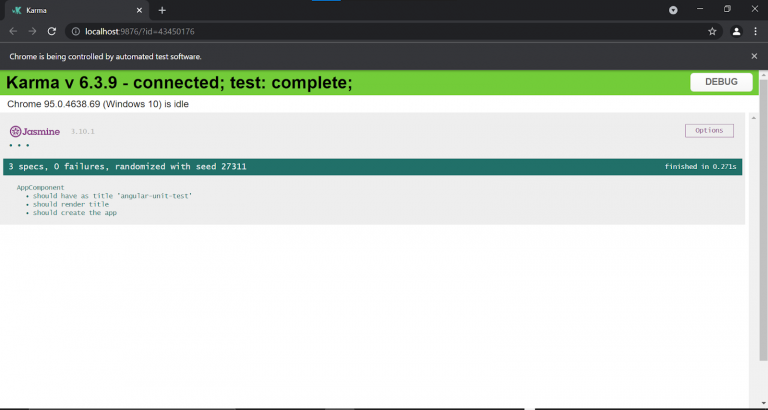The height and width of the screenshot is (410, 768).
Task: Dismiss the automated test software infobar
Action: [x=755, y=57]
